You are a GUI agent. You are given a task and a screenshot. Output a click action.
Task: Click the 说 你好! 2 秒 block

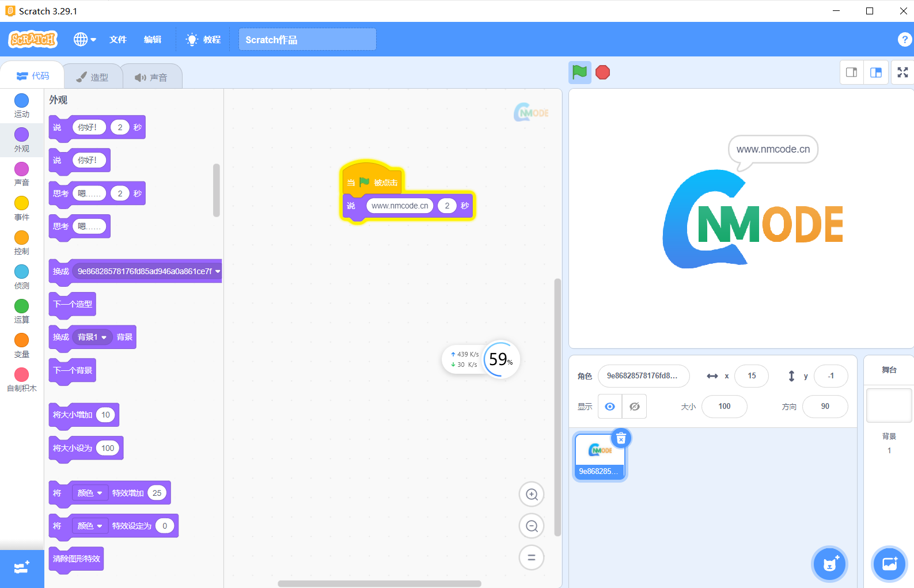[97, 127]
